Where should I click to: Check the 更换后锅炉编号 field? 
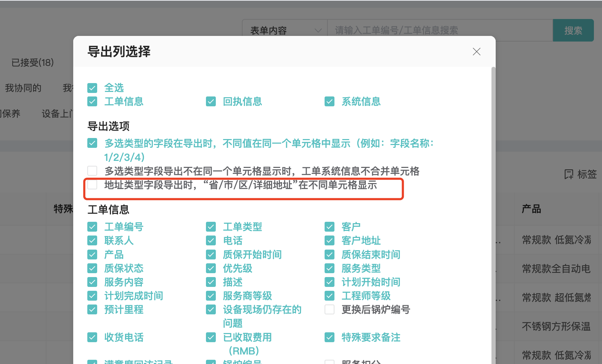click(x=330, y=309)
